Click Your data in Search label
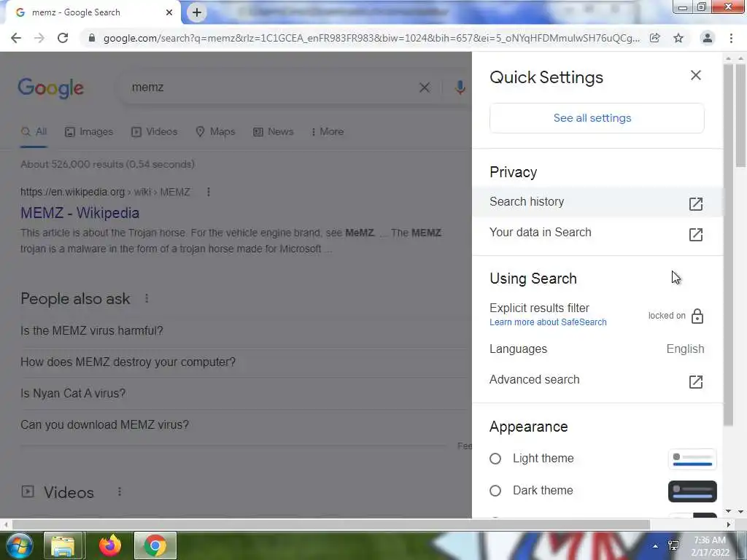The height and width of the screenshot is (560, 747). pos(541,232)
